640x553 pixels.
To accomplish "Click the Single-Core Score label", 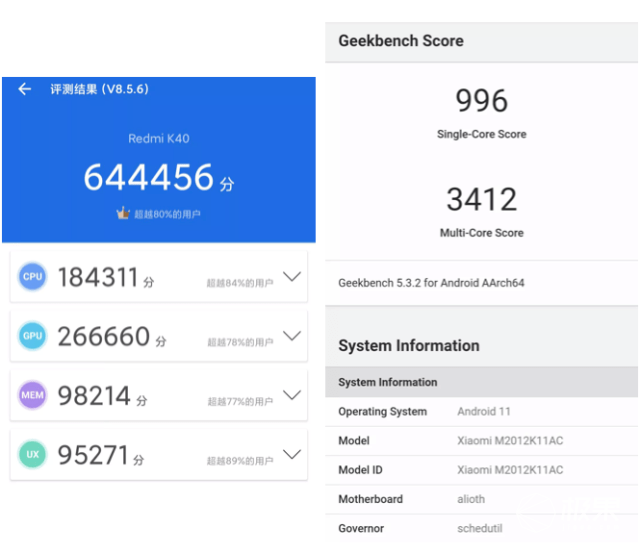I will pyautogui.click(x=482, y=134).
